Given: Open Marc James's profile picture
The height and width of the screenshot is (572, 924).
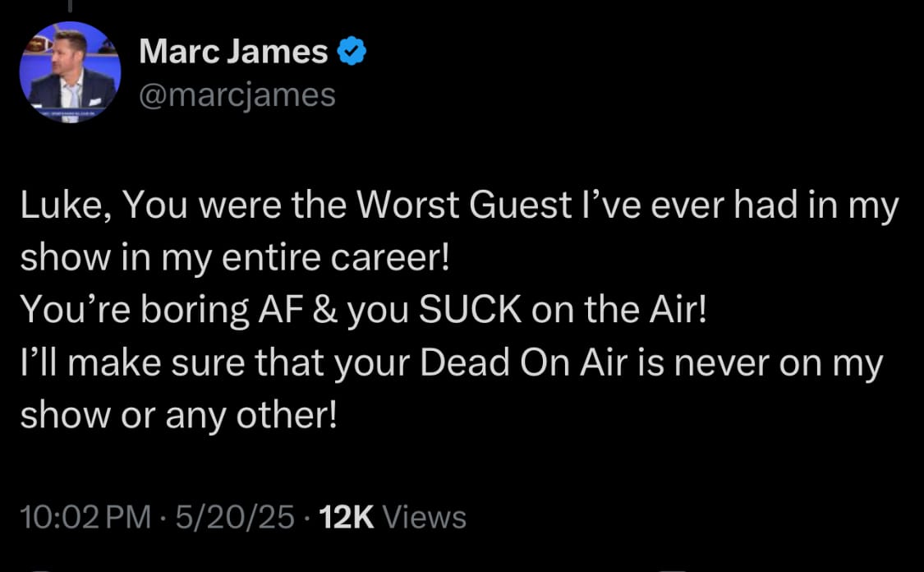Looking at the screenshot, I should point(70,72).
